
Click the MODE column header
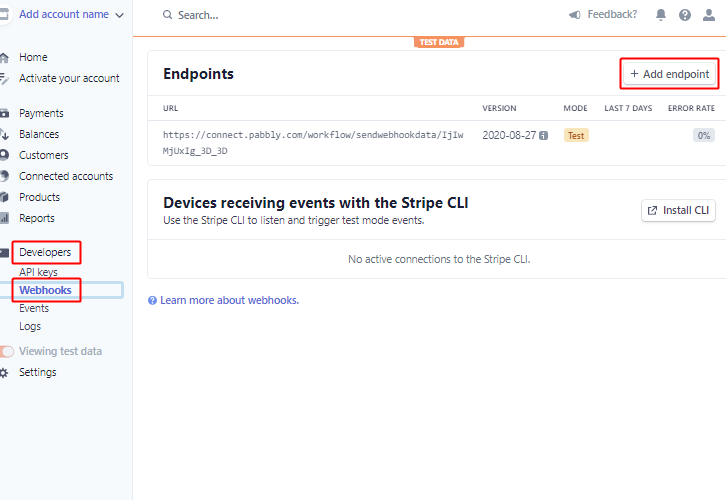576,108
